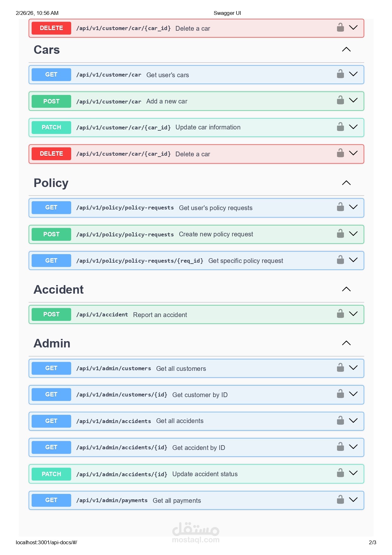Expand the Get specific policy request arrow
392x555 pixels.
(x=353, y=260)
